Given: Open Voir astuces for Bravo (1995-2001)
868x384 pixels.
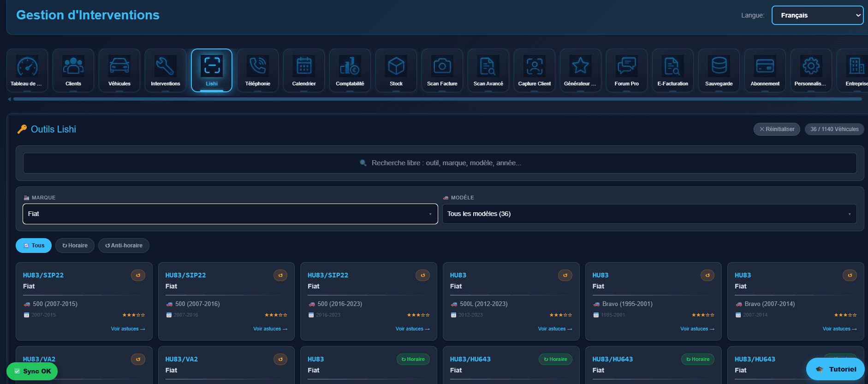Looking at the screenshot, I should coord(697,329).
